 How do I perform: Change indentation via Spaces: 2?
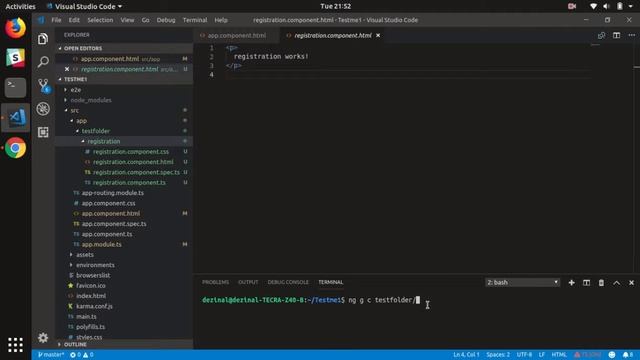[x=498, y=355]
